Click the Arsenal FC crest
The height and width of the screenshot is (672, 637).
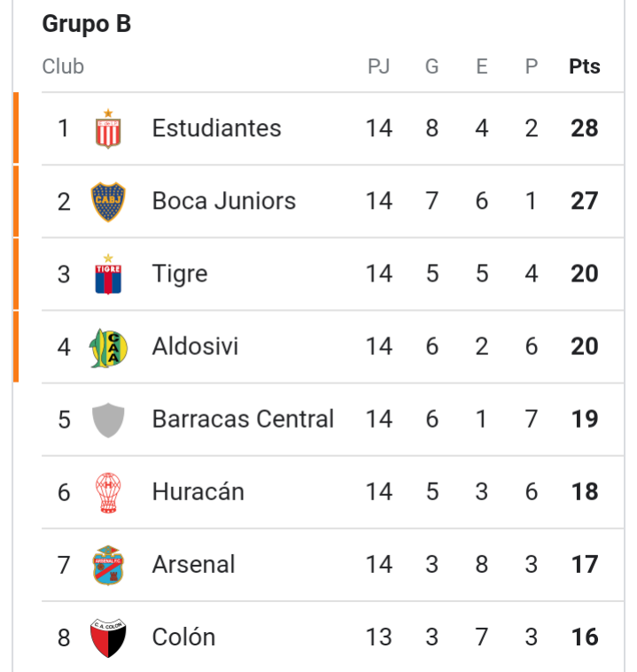pos(108,565)
